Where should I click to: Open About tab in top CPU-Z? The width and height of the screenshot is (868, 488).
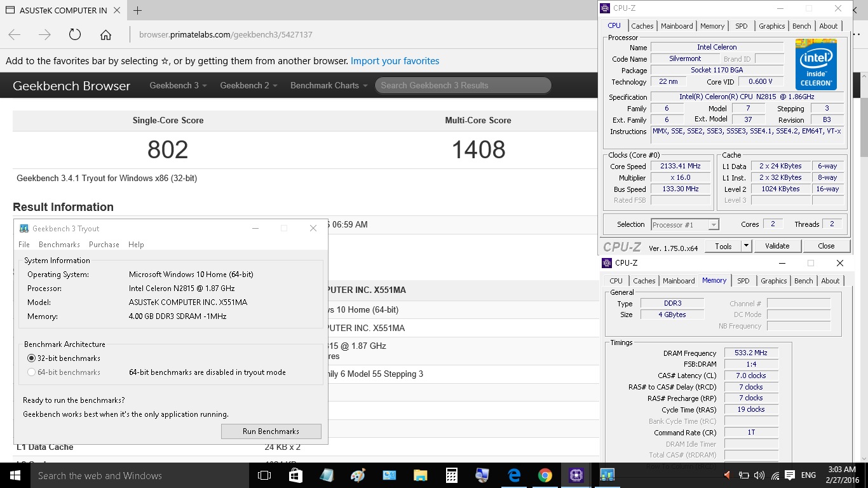829,26
